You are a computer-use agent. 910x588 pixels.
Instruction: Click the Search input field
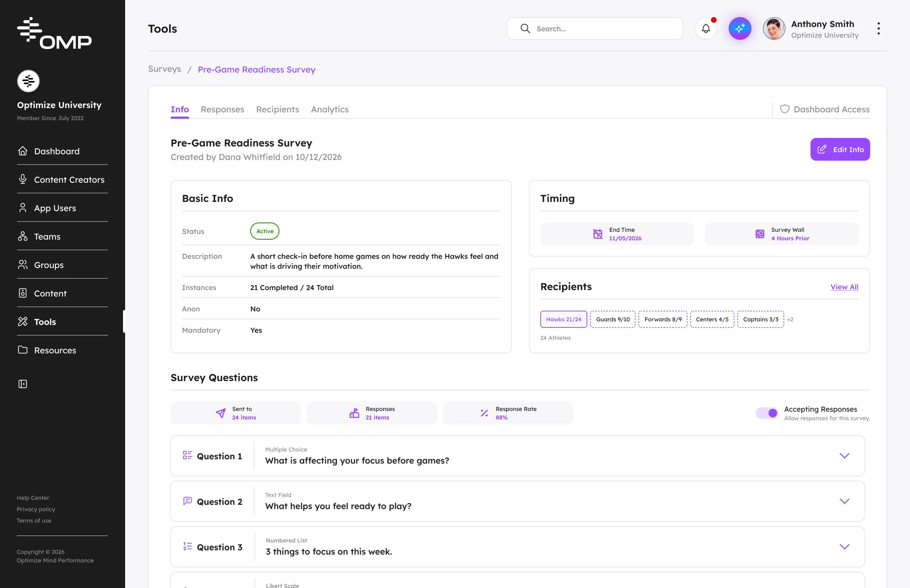click(595, 29)
